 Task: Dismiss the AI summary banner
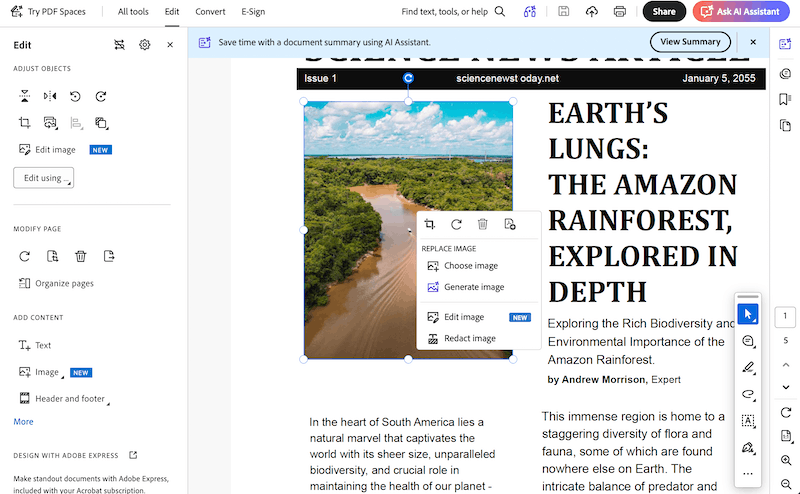(753, 42)
